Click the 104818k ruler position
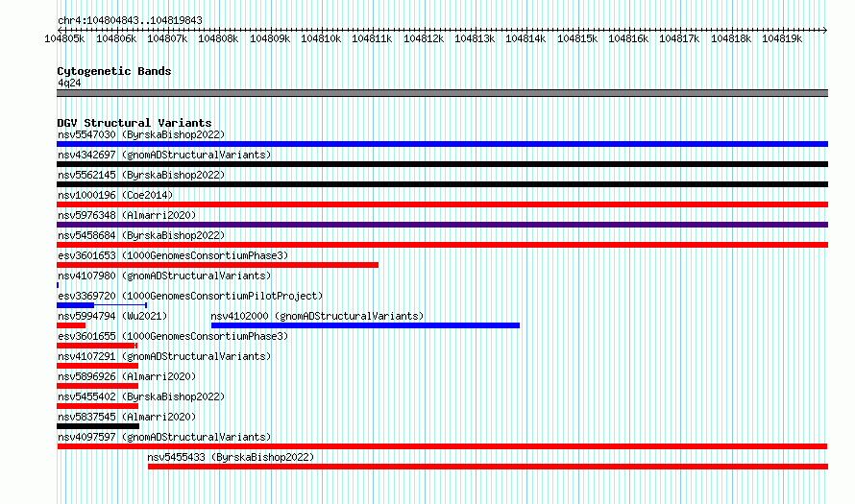855x504 pixels. pos(731,38)
